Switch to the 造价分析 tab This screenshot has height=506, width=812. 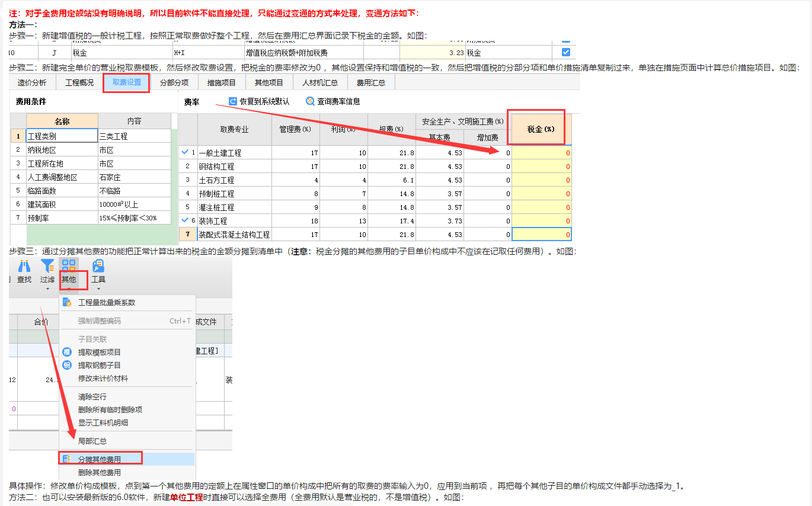[32, 82]
